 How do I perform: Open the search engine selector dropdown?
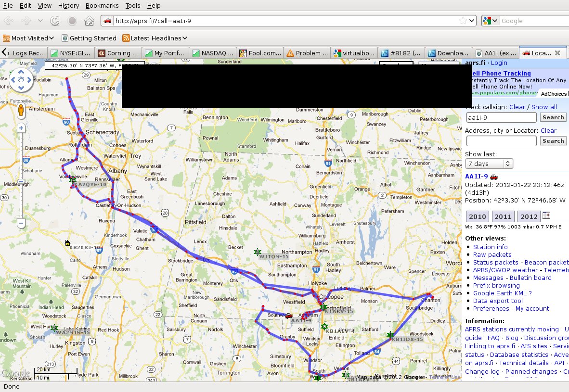(x=490, y=21)
